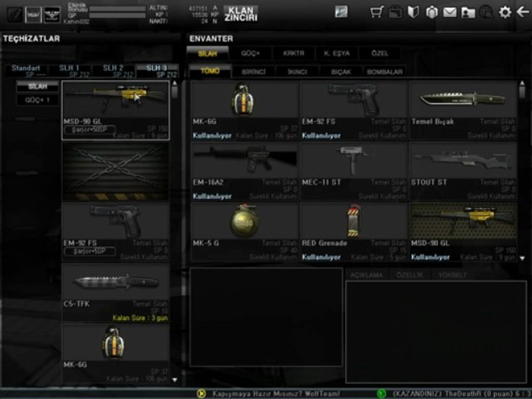Select the Standart loadout tab
Screen dimensions: 532x399
tap(26, 71)
